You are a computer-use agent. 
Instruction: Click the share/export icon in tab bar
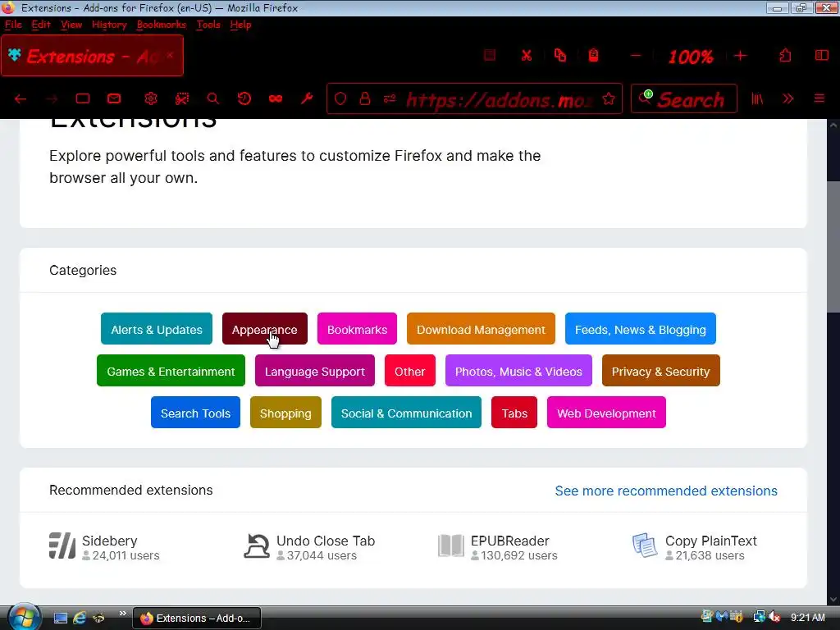coord(785,55)
